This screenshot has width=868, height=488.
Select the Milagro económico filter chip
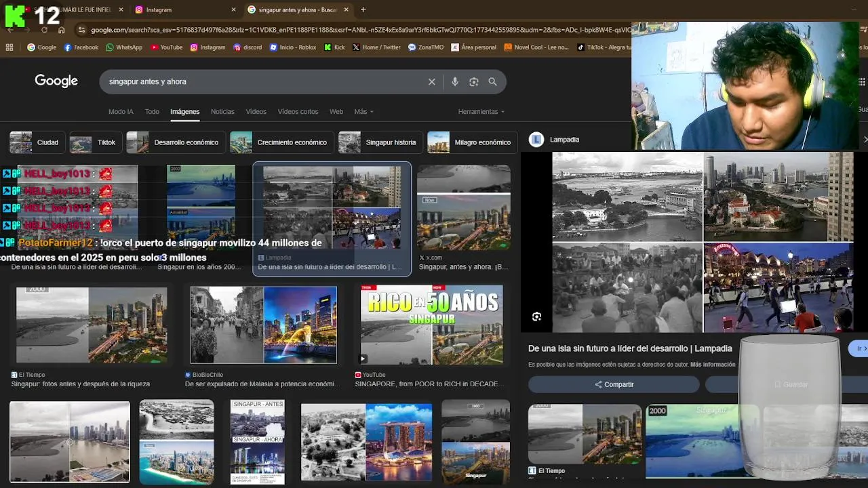[x=472, y=142]
